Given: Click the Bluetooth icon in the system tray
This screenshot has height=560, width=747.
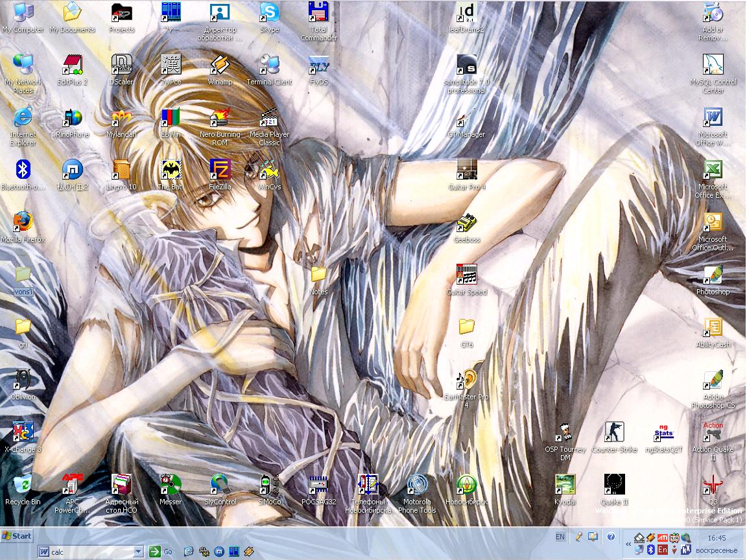Looking at the screenshot, I should [650, 550].
